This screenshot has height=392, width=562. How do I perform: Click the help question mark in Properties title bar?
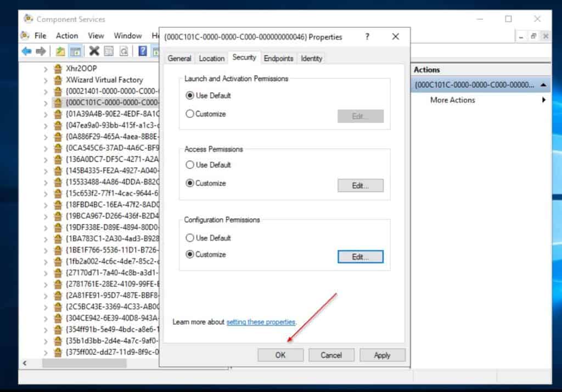tap(367, 37)
